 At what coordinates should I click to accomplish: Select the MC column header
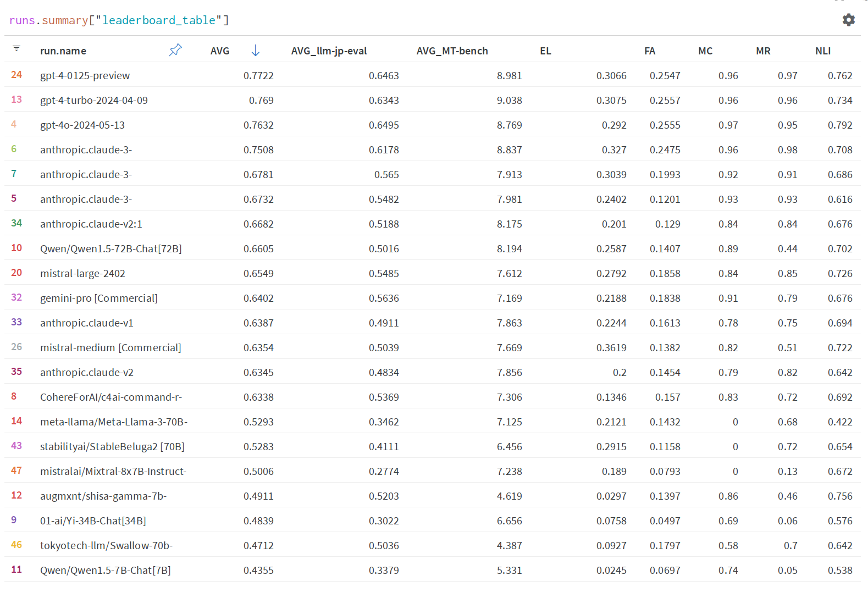(705, 51)
